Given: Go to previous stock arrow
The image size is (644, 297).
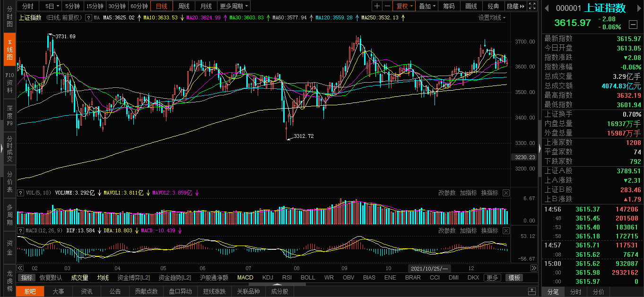Looking at the screenshot, I should tap(546, 8).
